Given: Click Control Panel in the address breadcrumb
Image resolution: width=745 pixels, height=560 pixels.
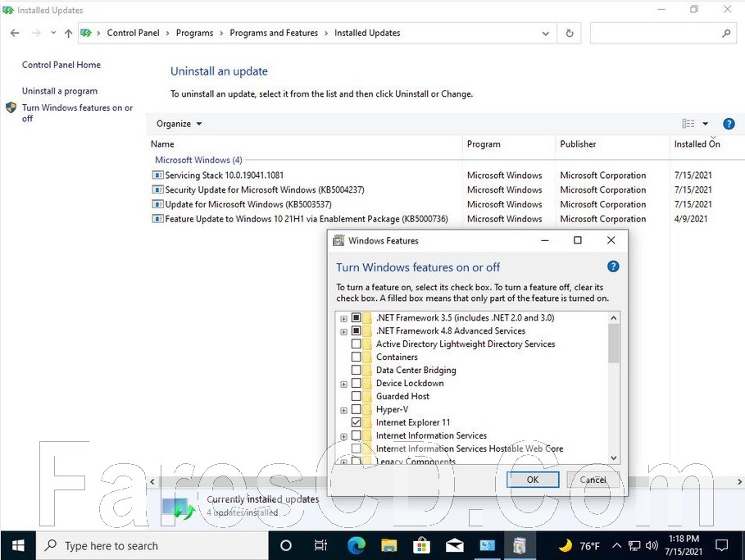Looking at the screenshot, I should (133, 33).
